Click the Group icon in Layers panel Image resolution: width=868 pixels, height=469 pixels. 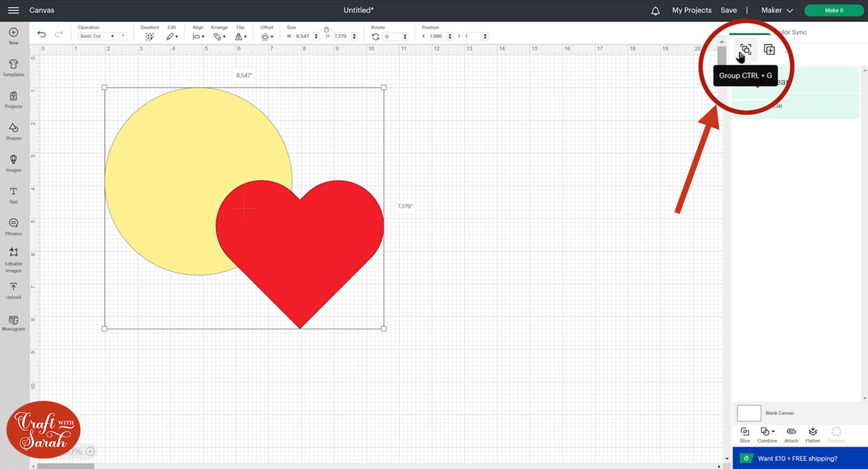click(x=745, y=50)
